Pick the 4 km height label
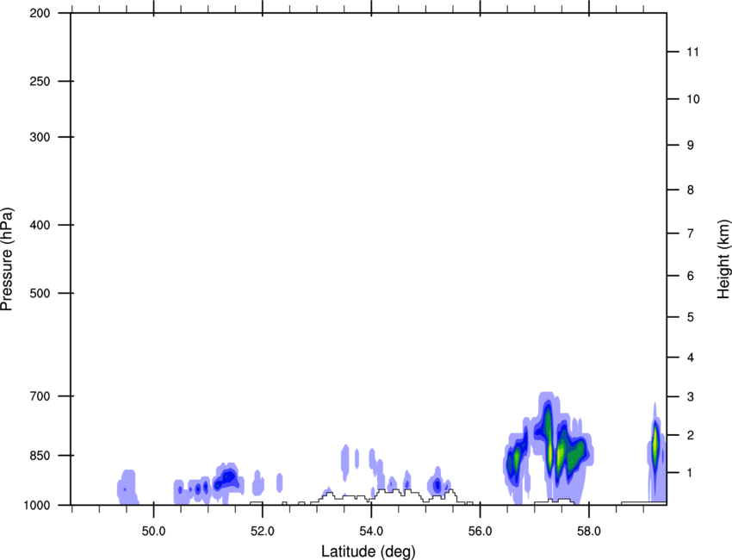The height and width of the screenshot is (560, 732). [691, 358]
